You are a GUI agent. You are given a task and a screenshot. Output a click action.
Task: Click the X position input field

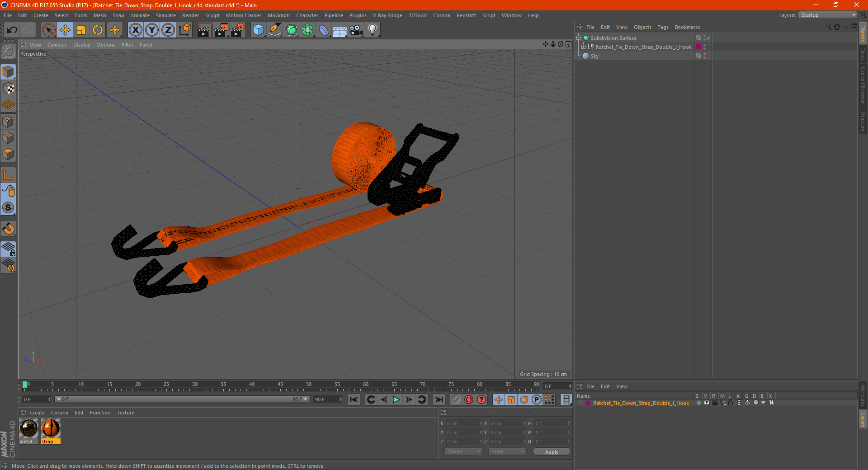pos(464,423)
